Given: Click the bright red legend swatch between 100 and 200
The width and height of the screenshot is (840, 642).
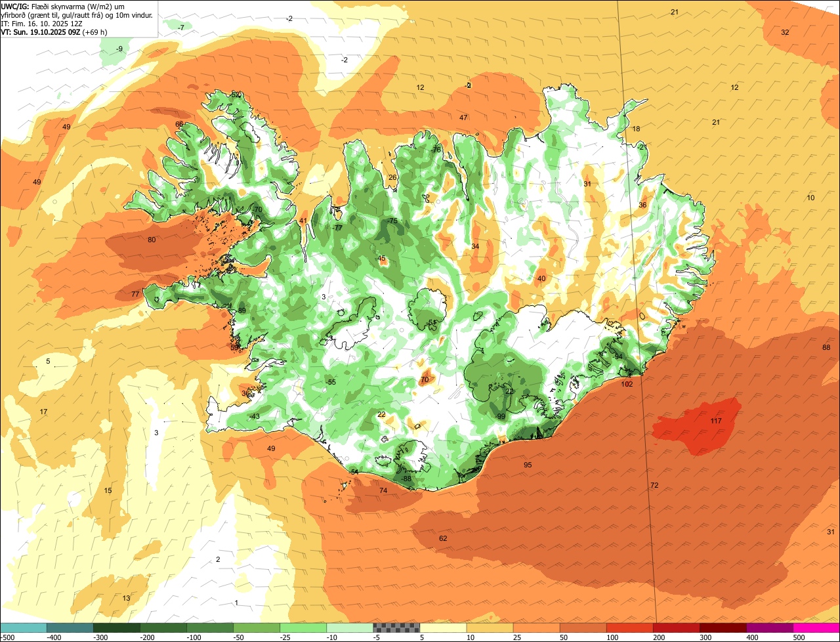Looking at the screenshot, I should click(629, 628).
